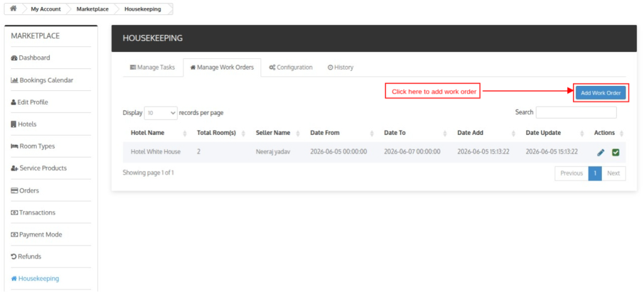Click Date To value 2026-06-07 00:00:00
The image size is (644, 292).
[412, 152]
